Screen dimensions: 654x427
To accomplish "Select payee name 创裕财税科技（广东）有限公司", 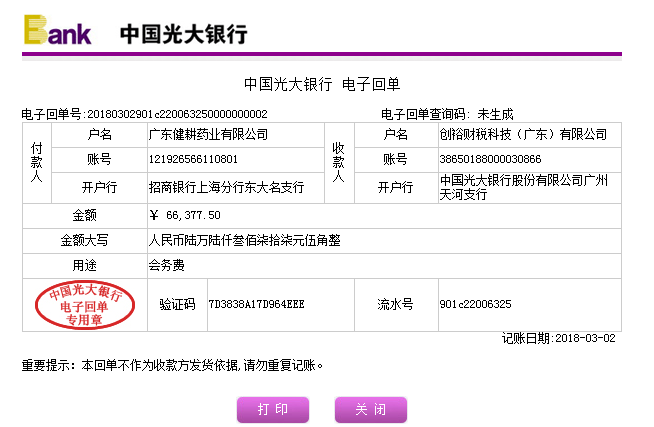I will coord(523,135).
